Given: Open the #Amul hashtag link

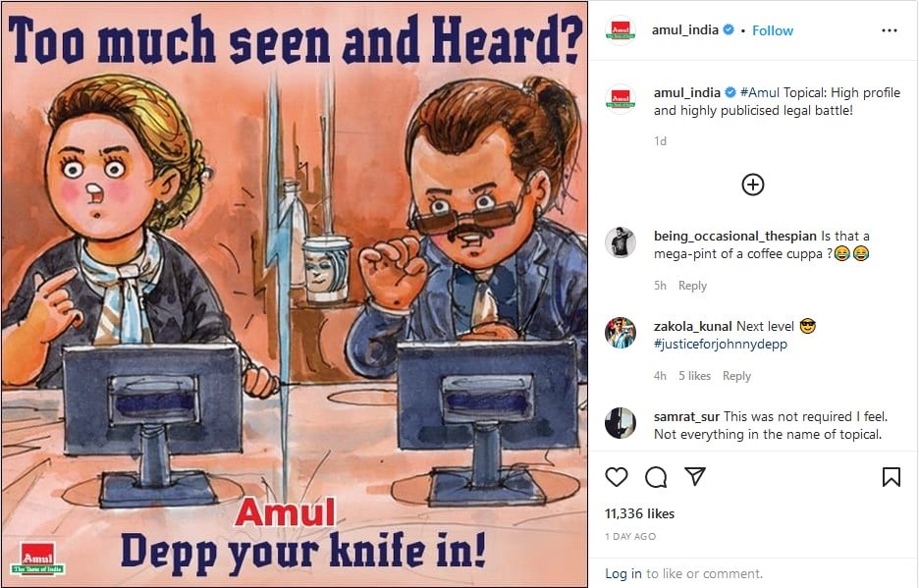Looking at the screenshot, I should pyautogui.click(x=760, y=92).
